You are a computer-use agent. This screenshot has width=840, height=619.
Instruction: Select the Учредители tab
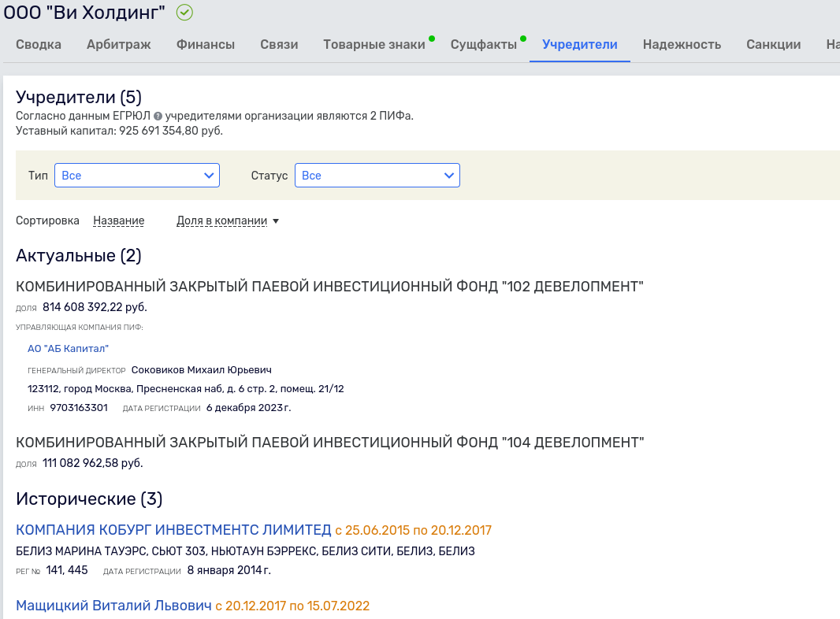tap(580, 44)
